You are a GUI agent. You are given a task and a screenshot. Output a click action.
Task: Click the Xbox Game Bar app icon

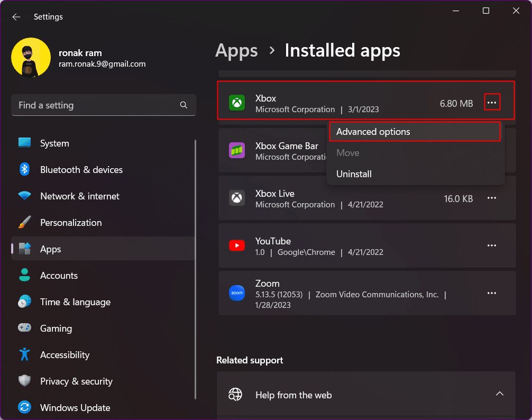click(x=237, y=150)
